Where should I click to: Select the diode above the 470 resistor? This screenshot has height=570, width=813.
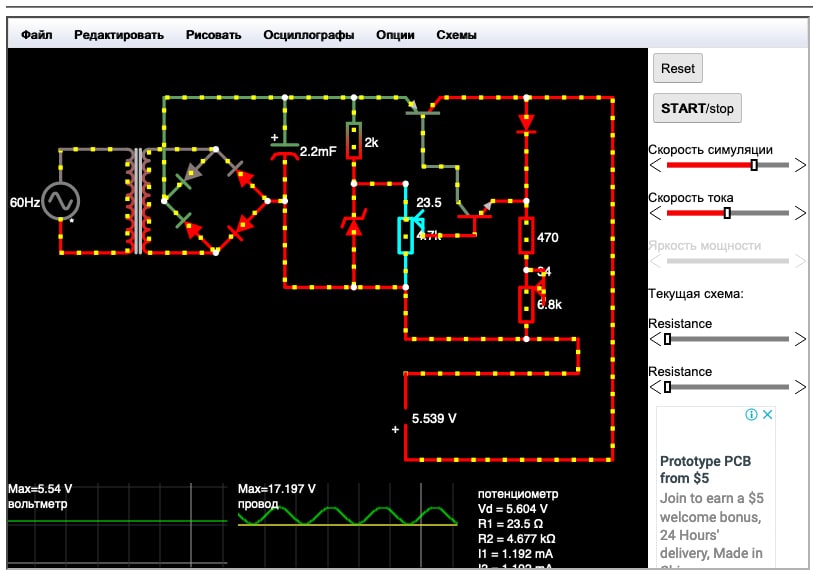click(526, 123)
